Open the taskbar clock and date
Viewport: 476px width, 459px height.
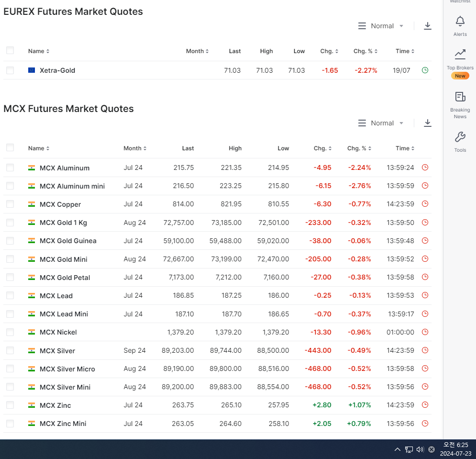[455, 449]
